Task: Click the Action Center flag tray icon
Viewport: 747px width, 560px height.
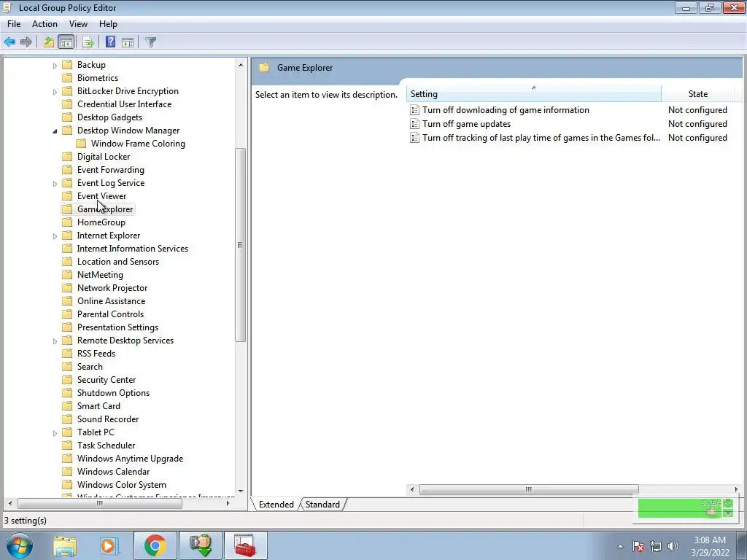Action: 638,546
